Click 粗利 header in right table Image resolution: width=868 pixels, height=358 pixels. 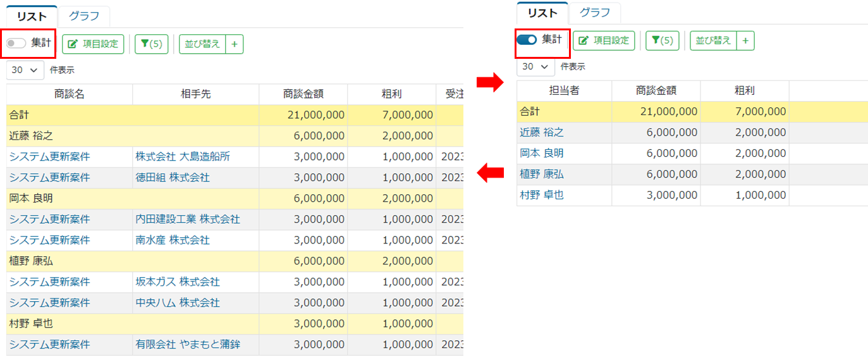pyautogui.click(x=745, y=90)
